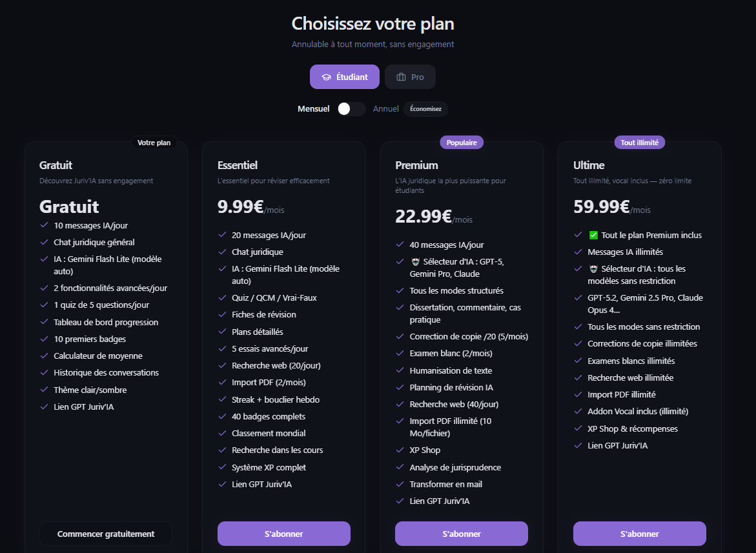Click S'abonner under the Essentiel plan
This screenshot has width=756, height=553.
click(283, 534)
